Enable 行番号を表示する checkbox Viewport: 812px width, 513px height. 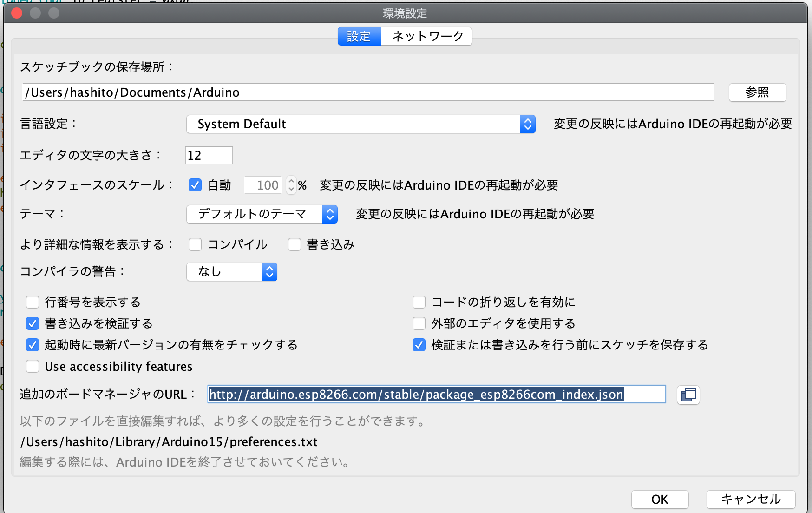[x=33, y=303]
